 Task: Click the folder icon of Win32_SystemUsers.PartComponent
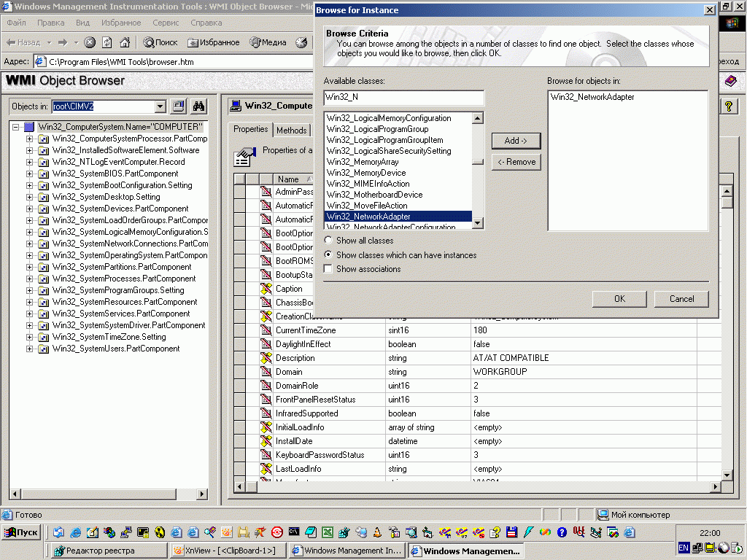click(x=43, y=349)
